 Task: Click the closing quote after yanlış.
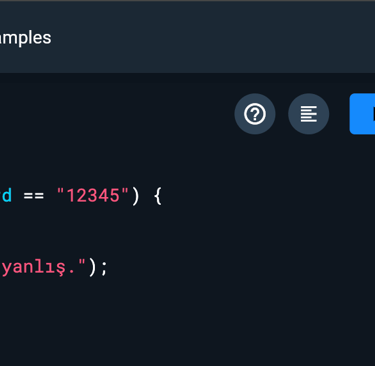pos(82,263)
